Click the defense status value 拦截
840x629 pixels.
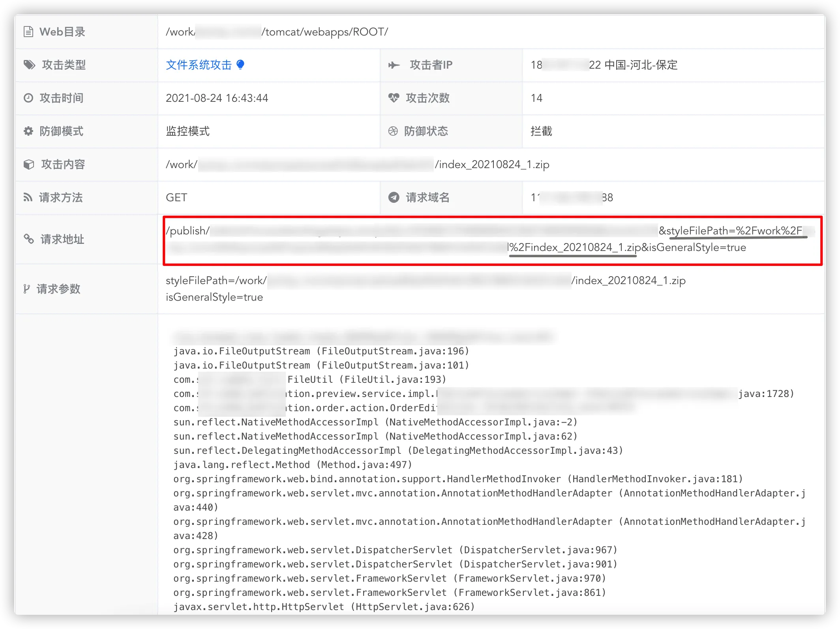[542, 131]
